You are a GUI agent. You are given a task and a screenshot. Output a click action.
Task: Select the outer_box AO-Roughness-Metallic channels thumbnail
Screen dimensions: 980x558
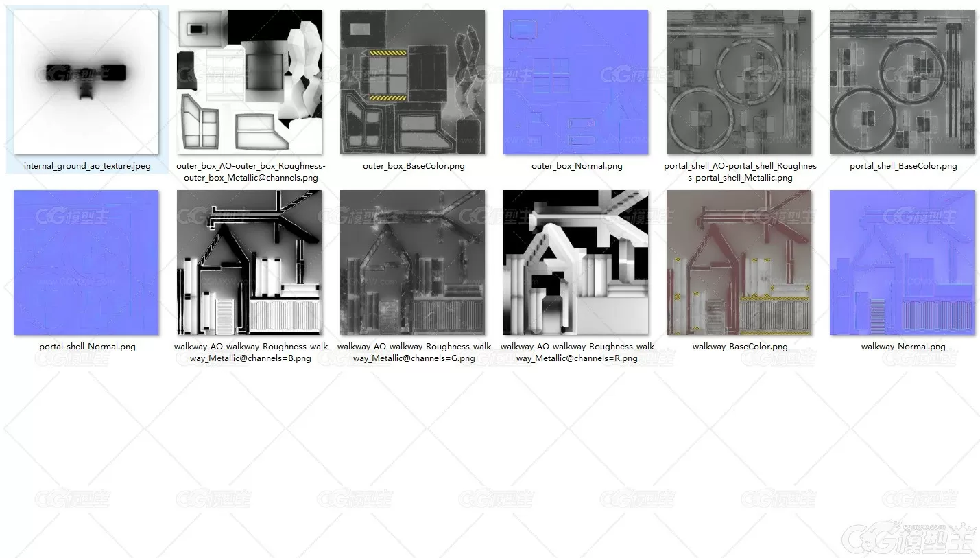pyautogui.click(x=250, y=82)
